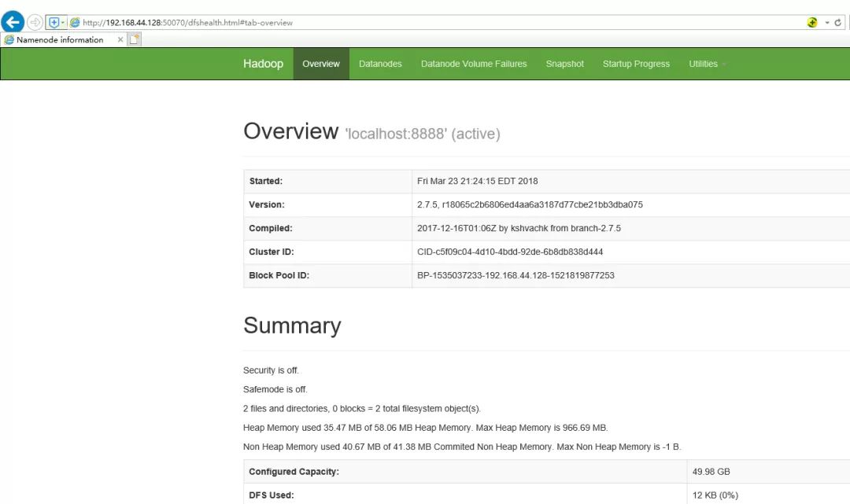
Task: Expand the Utilities dropdown menu
Action: 707,64
